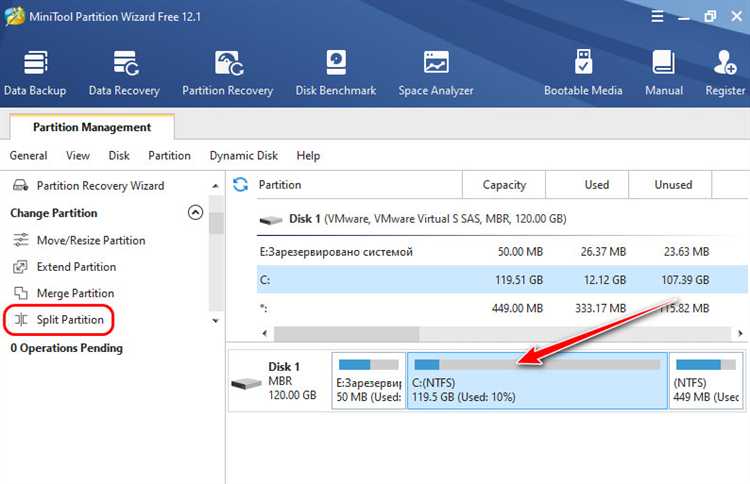This screenshot has height=484, width=750.
Task: Click the 333.17 MB used cell
Action: 600,308
